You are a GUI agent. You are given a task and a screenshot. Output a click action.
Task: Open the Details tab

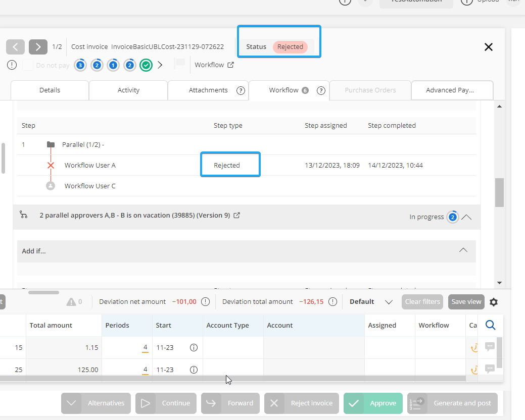point(50,90)
